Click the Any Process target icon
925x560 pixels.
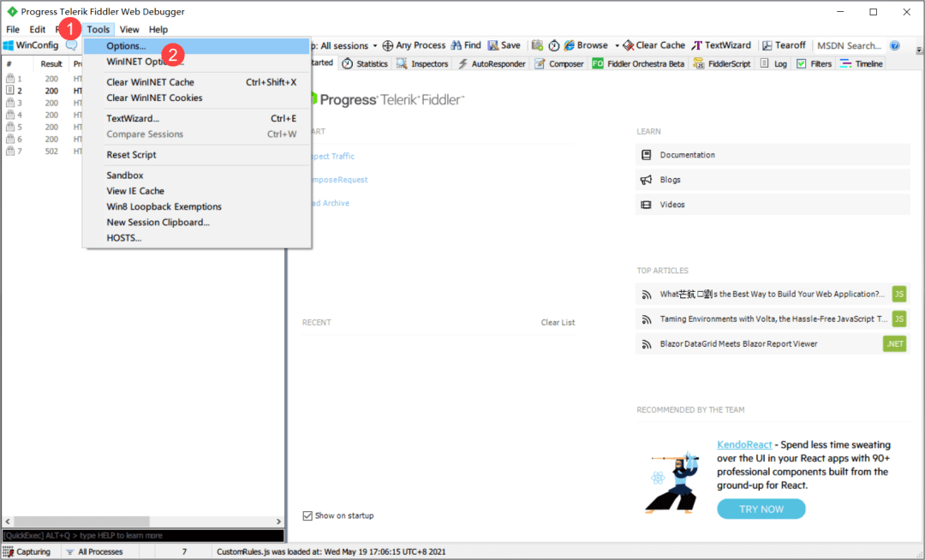tap(388, 45)
